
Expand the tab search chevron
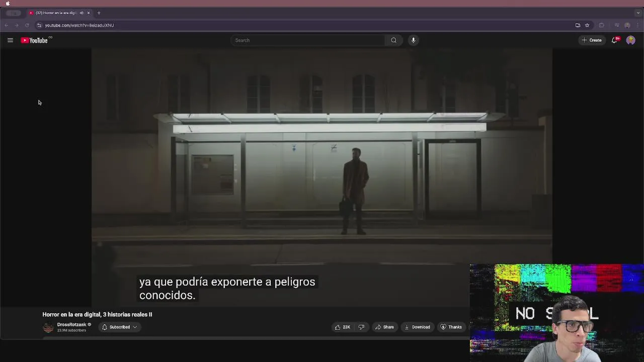click(x=638, y=13)
